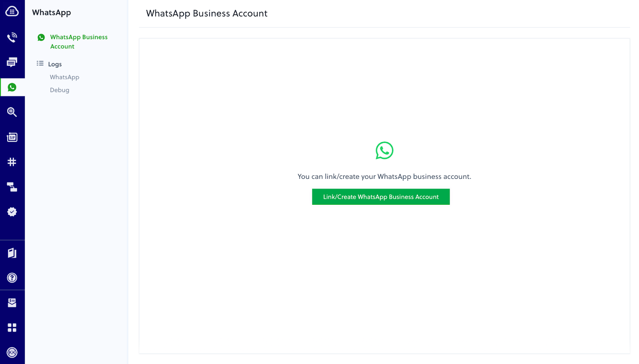Open the documentation book icon
The width and height of the screenshot is (639, 364).
tap(12, 253)
